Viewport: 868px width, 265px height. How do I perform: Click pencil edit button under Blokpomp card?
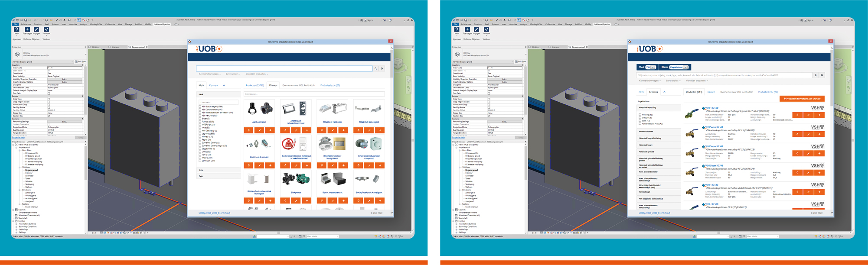[x=296, y=200]
